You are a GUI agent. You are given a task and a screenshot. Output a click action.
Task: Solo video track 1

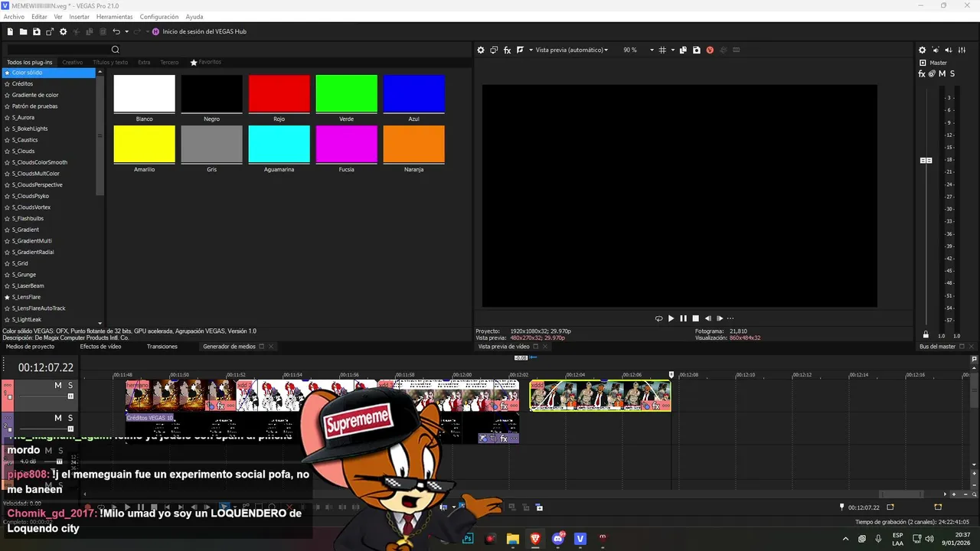pos(70,385)
